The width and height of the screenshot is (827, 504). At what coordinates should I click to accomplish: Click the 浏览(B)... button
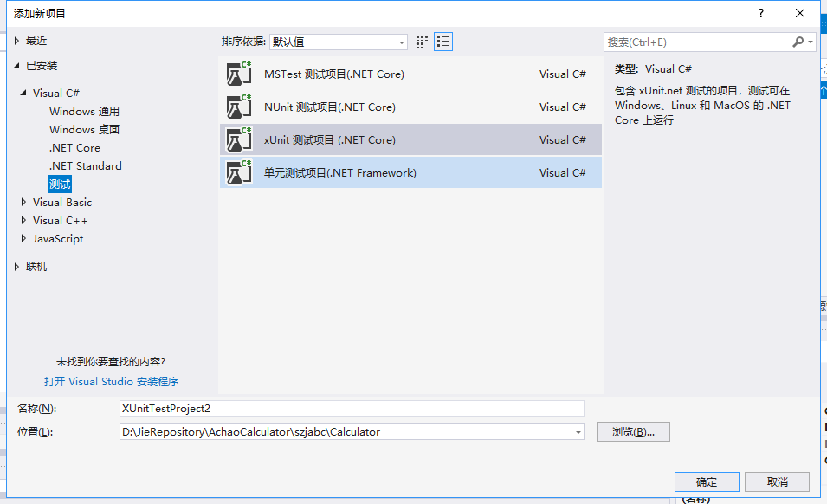pyautogui.click(x=633, y=432)
